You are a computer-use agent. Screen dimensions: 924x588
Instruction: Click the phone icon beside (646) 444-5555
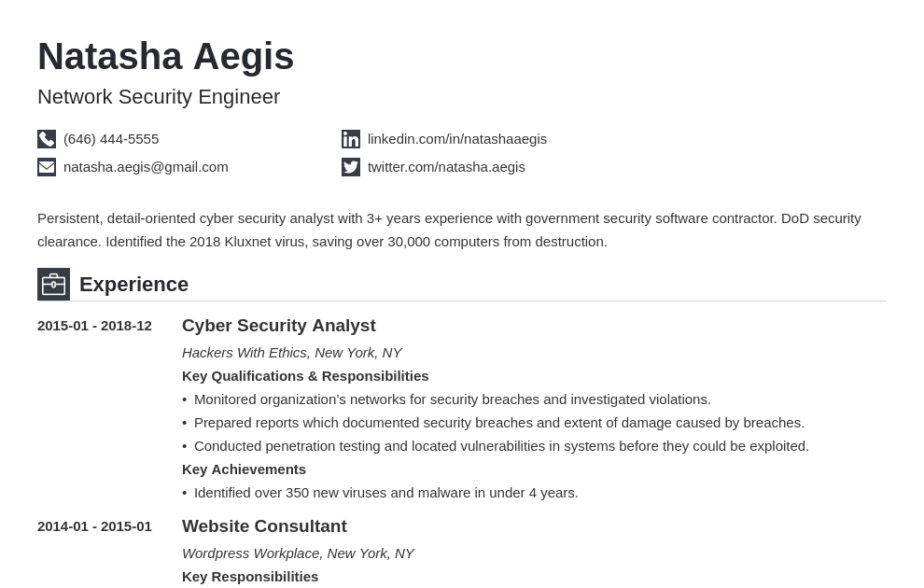(47, 139)
